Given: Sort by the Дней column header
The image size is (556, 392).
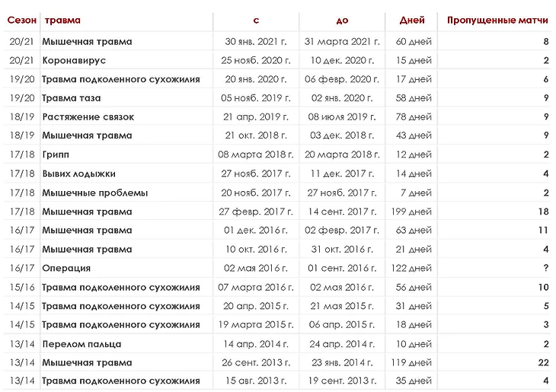Looking at the screenshot, I should (x=412, y=21).
